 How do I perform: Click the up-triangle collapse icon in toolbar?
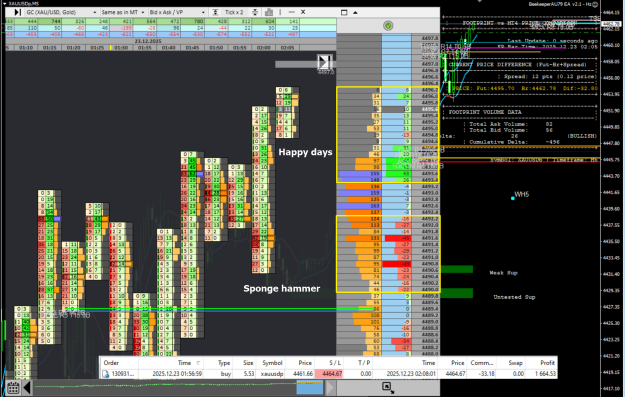click(355, 12)
